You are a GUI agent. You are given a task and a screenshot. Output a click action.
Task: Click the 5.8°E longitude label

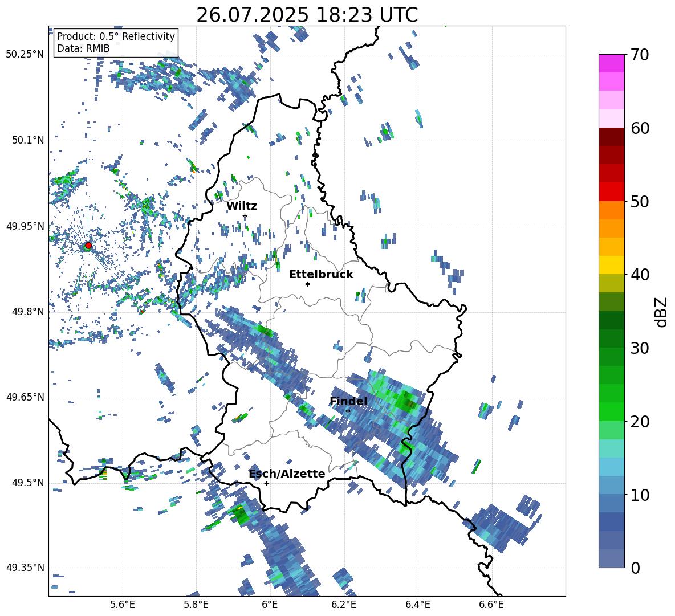(196, 605)
